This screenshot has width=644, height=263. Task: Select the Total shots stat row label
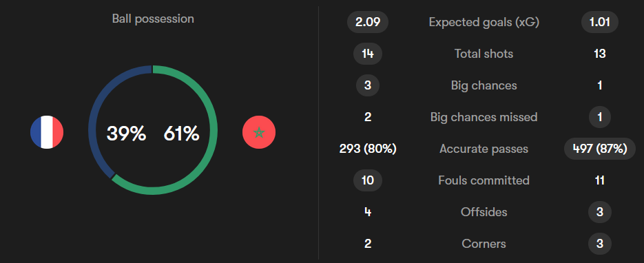[x=484, y=54]
